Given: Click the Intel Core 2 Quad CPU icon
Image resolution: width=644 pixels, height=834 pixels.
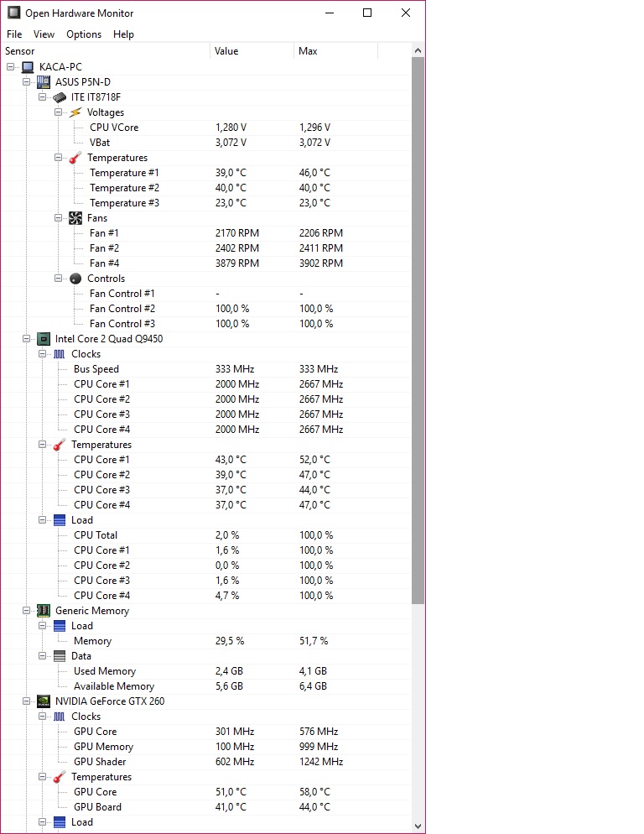Looking at the screenshot, I should pyautogui.click(x=44, y=339).
